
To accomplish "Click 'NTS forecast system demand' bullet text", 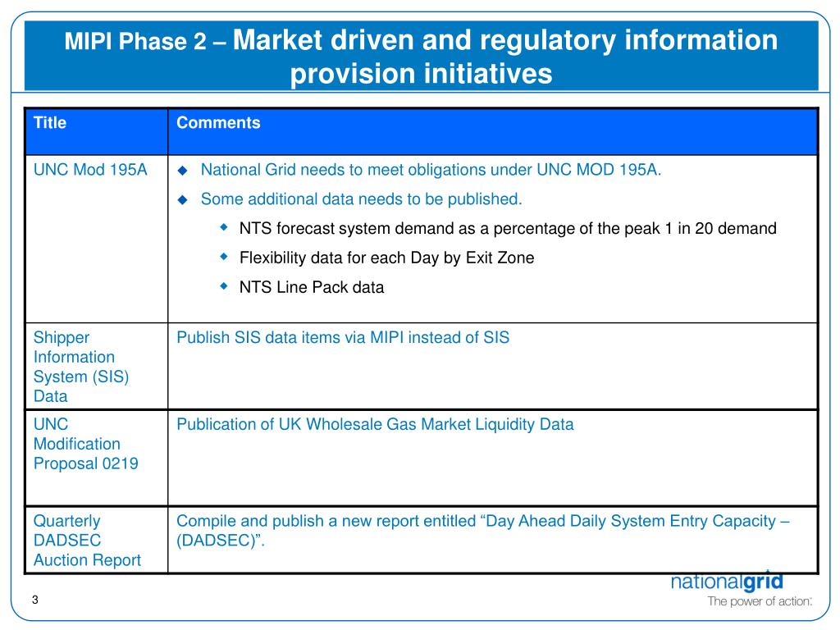I will [508, 229].
